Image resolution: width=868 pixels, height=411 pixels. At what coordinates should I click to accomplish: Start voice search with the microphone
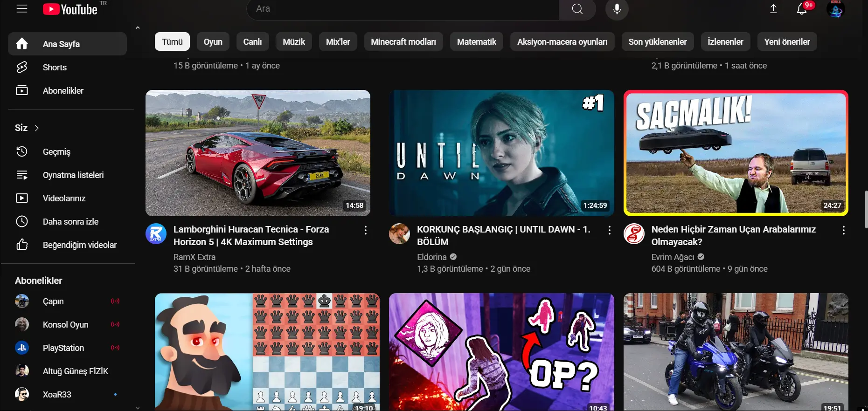point(617,9)
